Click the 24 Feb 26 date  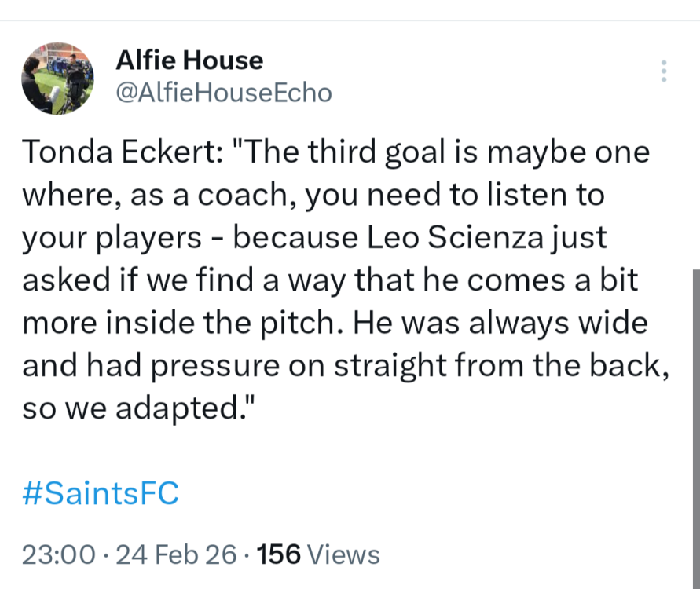tap(176, 555)
